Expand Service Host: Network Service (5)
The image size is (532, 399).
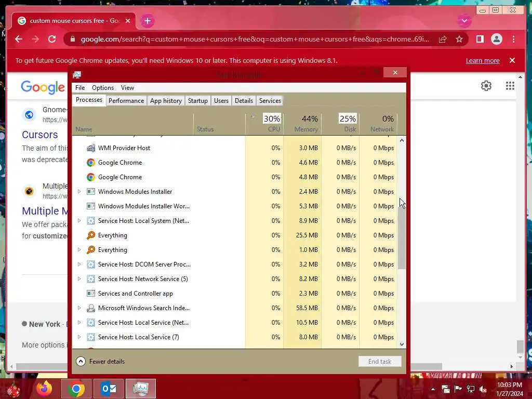coord(79,279)
